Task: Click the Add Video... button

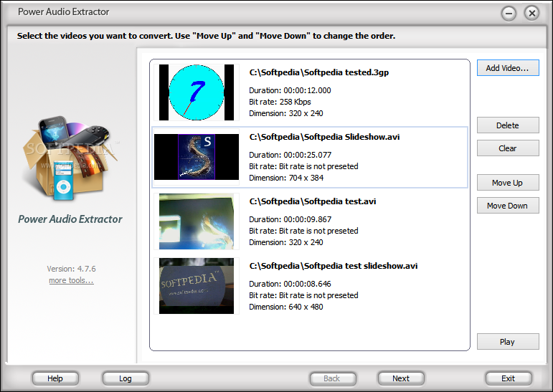Action: [508, 67]
